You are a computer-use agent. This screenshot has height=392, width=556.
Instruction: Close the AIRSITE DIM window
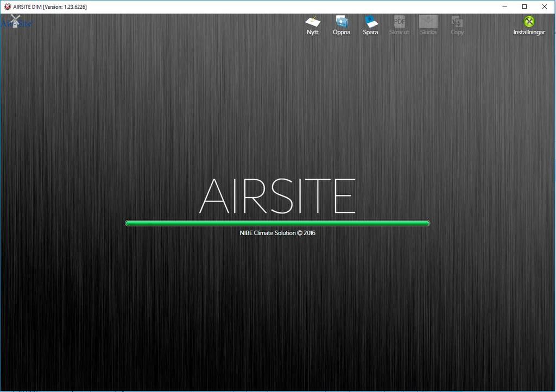(x=544, y=7)
